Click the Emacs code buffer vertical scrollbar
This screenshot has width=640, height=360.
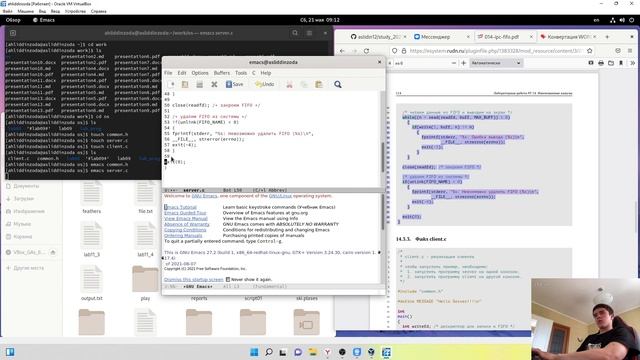tap(382, 139)
